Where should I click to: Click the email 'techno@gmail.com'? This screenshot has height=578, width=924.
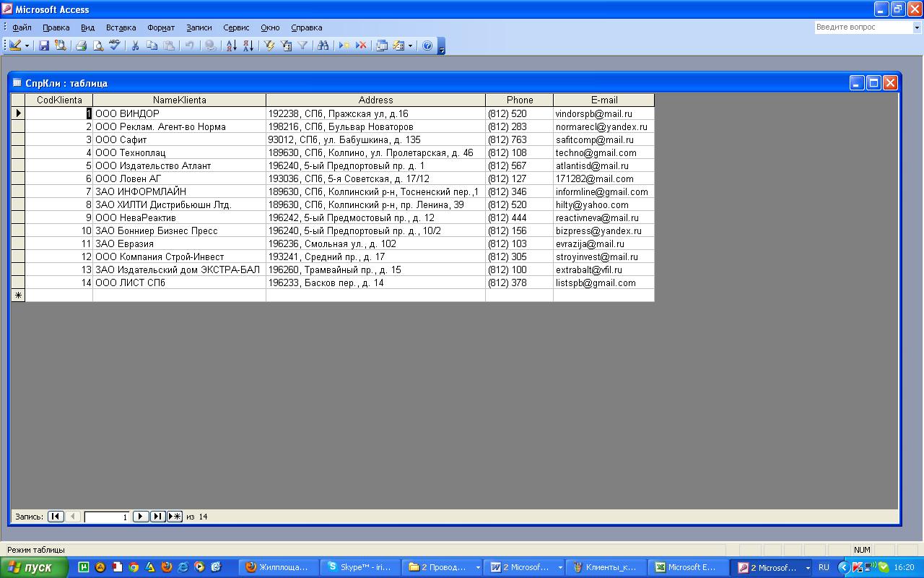click(596, 152)
